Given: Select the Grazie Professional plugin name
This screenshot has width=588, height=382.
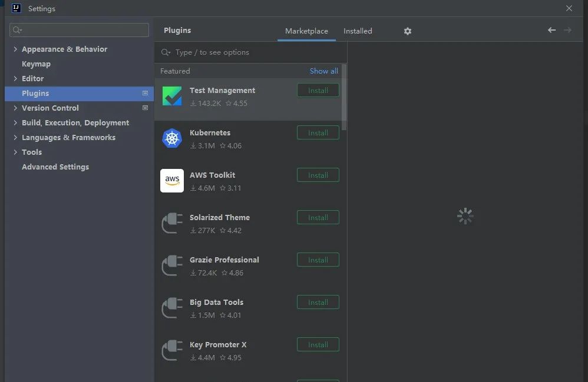Looking at the screenshot, I should click(x=224, y=260).
